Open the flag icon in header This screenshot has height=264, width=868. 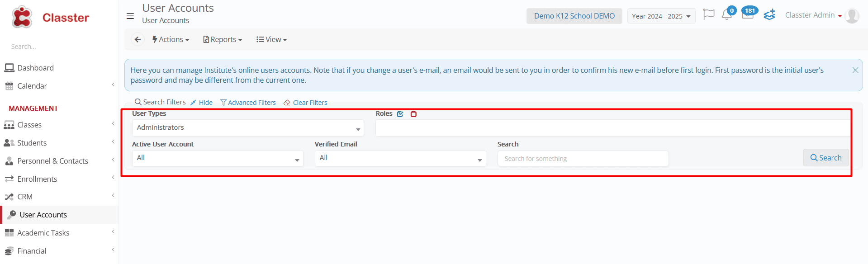pos(709,15)
